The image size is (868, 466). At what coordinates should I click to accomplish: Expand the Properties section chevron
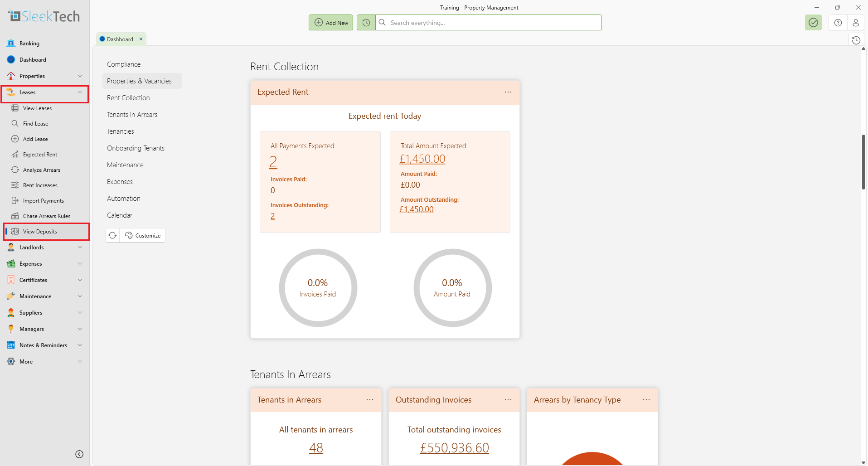(80, 76)
